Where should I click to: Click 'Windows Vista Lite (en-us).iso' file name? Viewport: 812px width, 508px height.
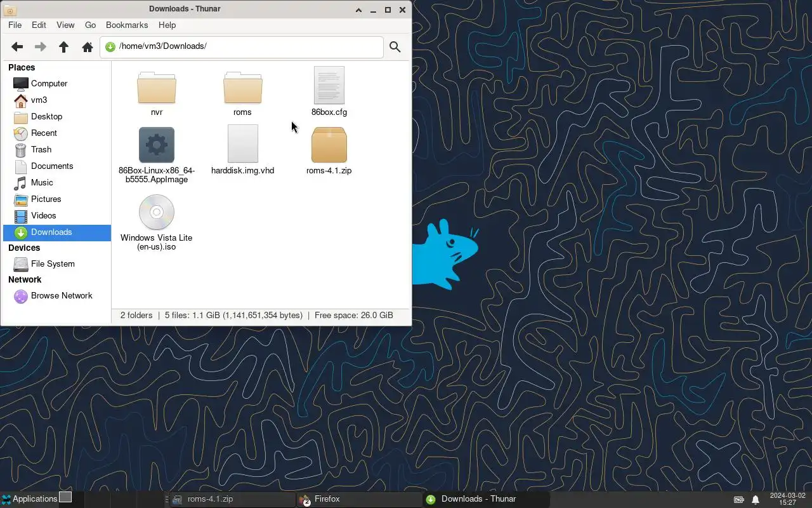pos(157,242)
